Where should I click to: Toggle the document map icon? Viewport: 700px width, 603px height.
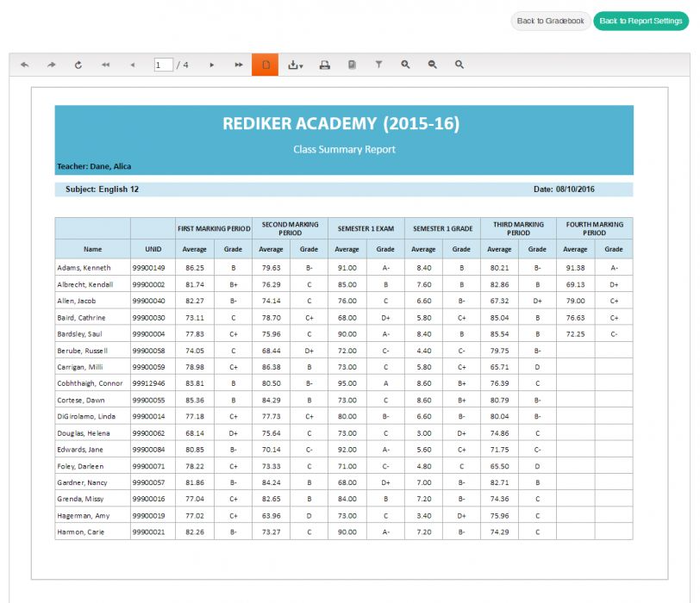[352, 65]
